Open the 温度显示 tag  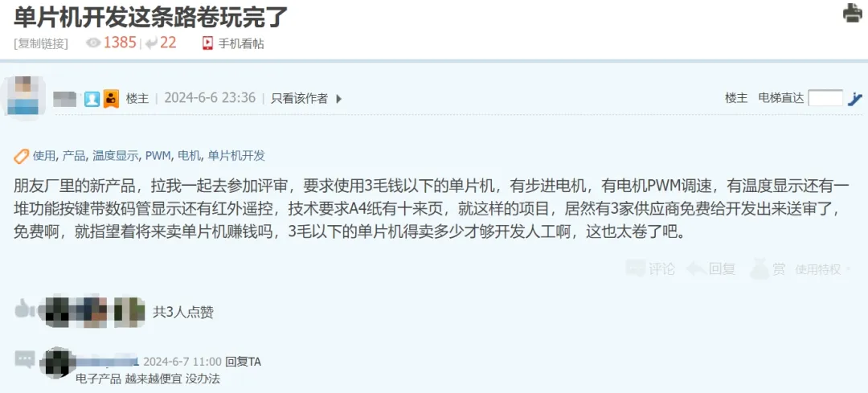[115, 156]
